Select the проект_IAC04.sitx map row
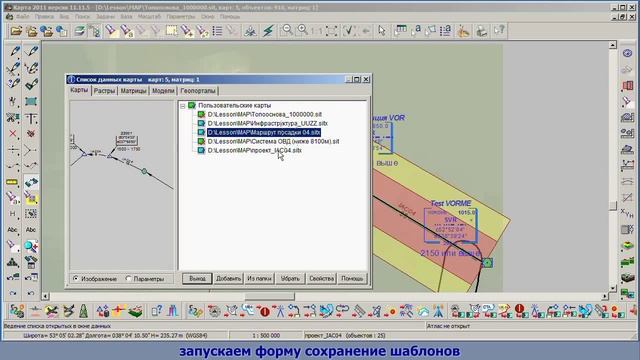 [255, 150]
